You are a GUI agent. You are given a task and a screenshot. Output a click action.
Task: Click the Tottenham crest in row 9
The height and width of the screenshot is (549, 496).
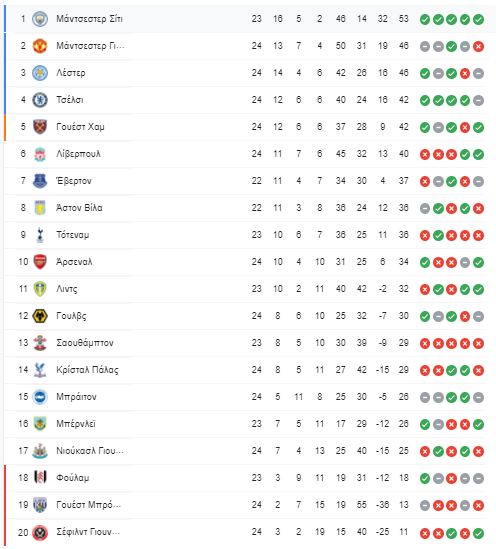[x=40, y=235]
